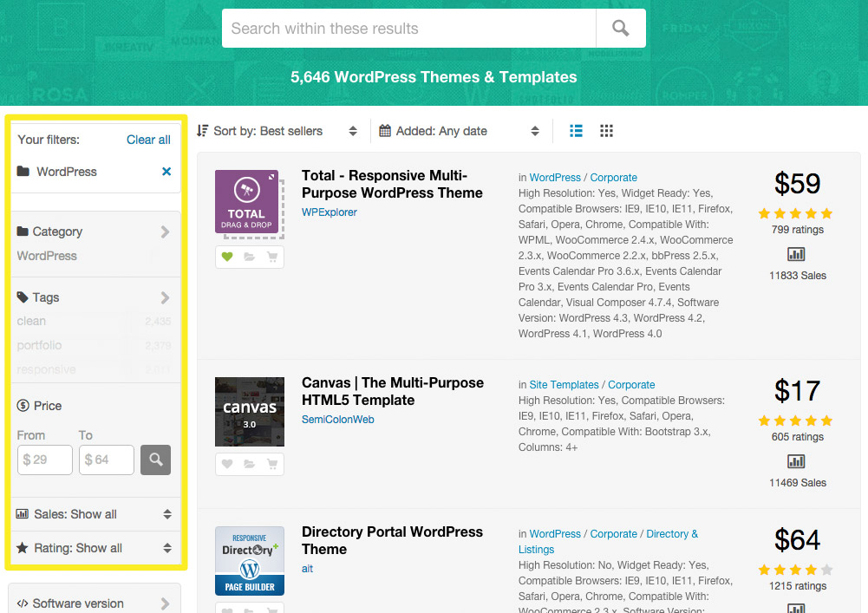Click WordPress category link for Total theme
Screen dimensions: 868x613
click(x=555, y=178)
